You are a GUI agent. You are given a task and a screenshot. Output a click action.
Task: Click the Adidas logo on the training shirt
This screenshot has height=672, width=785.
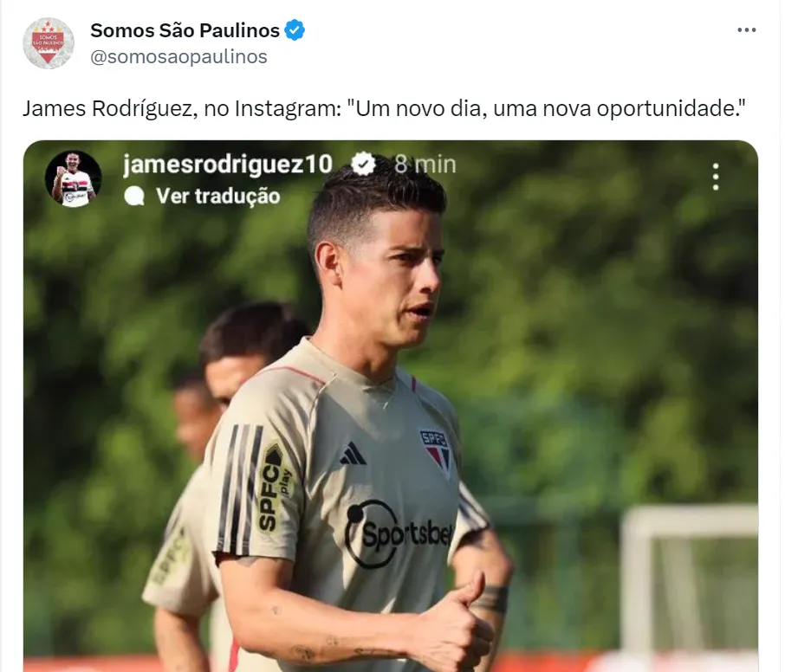point(353,453)
